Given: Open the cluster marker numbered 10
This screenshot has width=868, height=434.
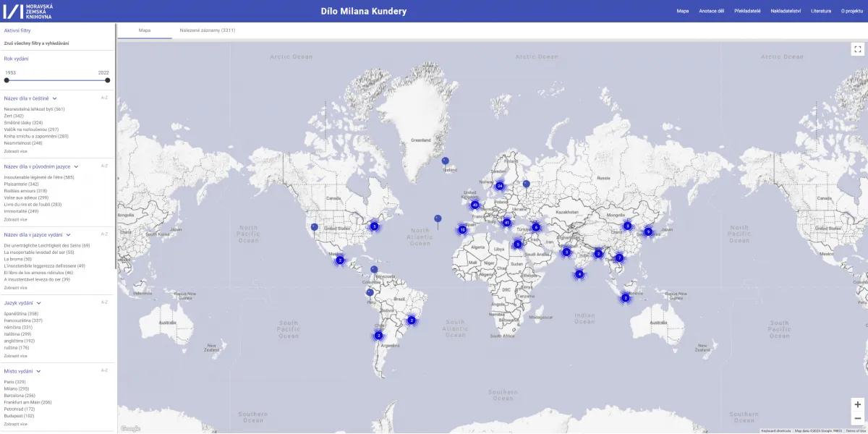Looking at the screenshot, I should (462, 230).
